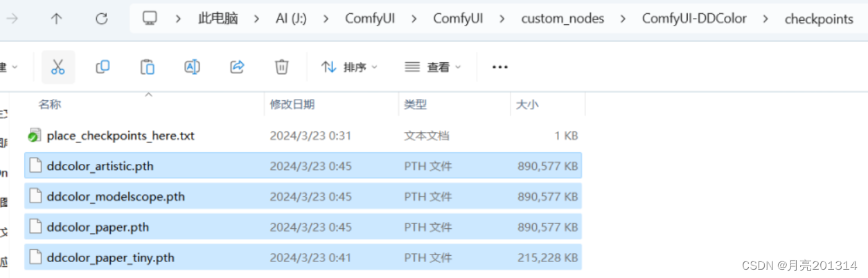This screenshot has height=278, width=868.
Task: Go to custom_nodes breadcrumb folder
Action: (562, 19)
